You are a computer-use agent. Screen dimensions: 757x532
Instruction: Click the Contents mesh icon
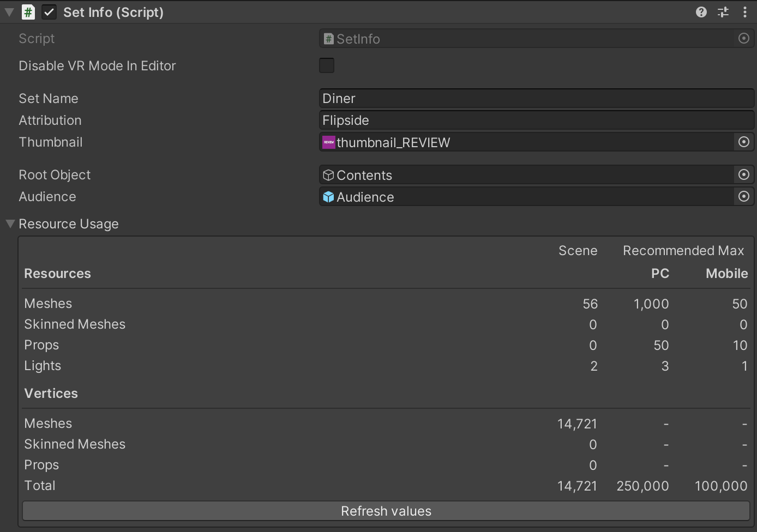[x=328, y=174]
